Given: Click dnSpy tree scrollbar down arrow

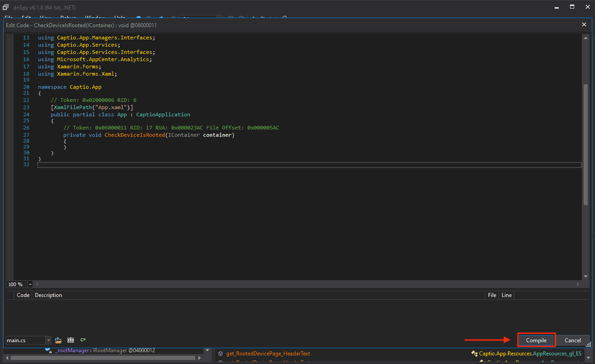Looking at the screenshot, I should click(208, 350).
